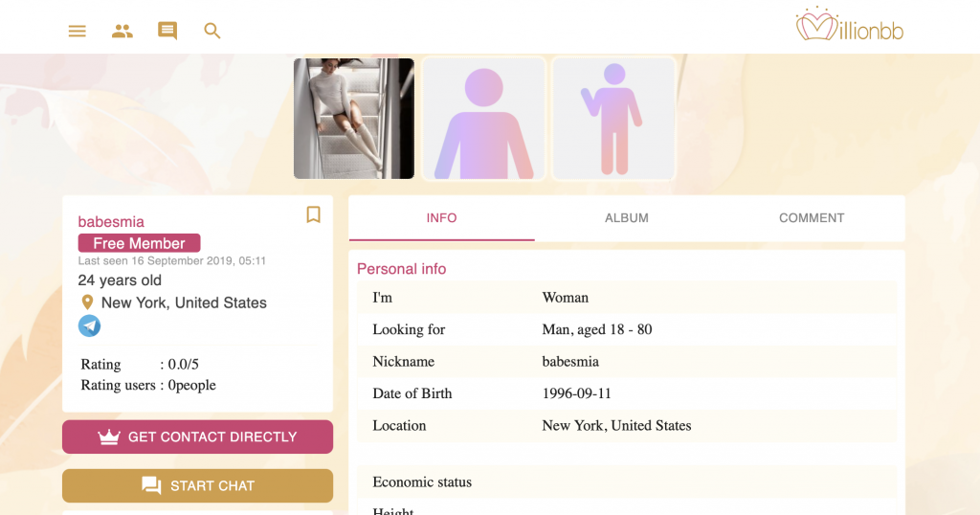Open the hamburger menu icon
The image size is (980, 515).
[77, 31]
